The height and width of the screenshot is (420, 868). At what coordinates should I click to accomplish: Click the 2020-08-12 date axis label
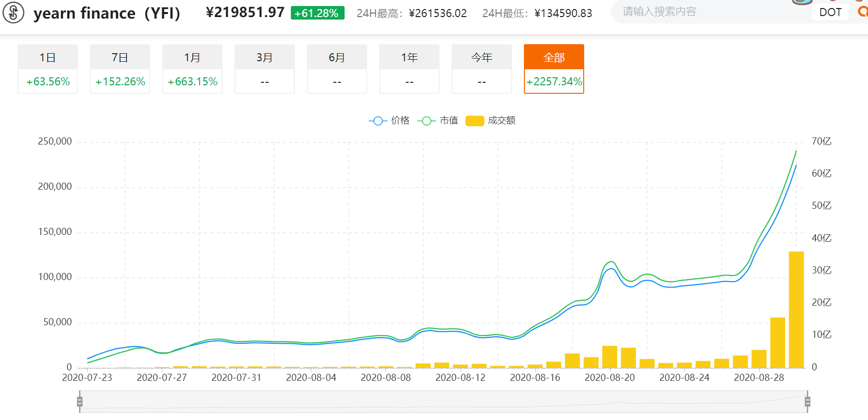tap(461, 377)
